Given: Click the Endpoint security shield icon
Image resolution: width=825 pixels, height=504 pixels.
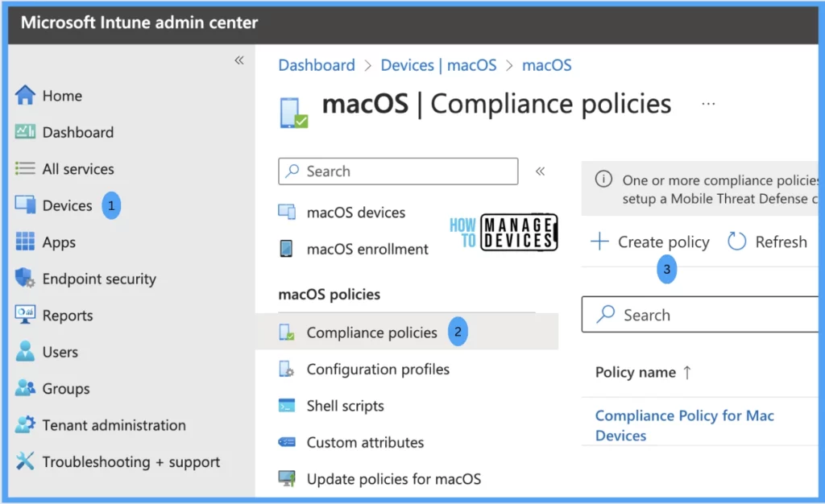Looking at the screenshot, I should pos(25,278).
